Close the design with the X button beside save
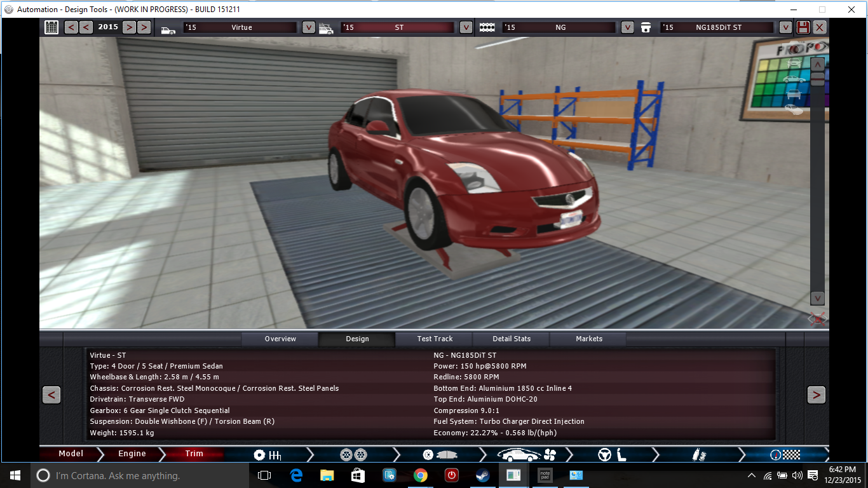 (x=820, y=27)
